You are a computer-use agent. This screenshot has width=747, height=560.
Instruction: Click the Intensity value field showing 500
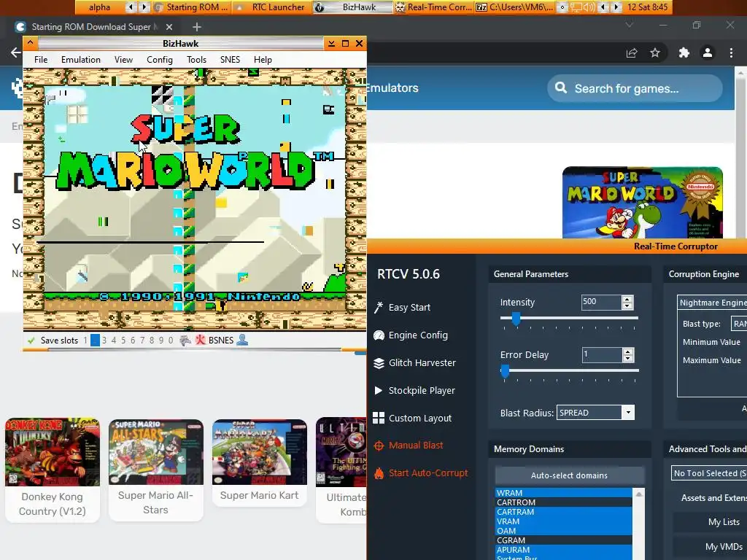pyautogui.click(x=601, y=303)
